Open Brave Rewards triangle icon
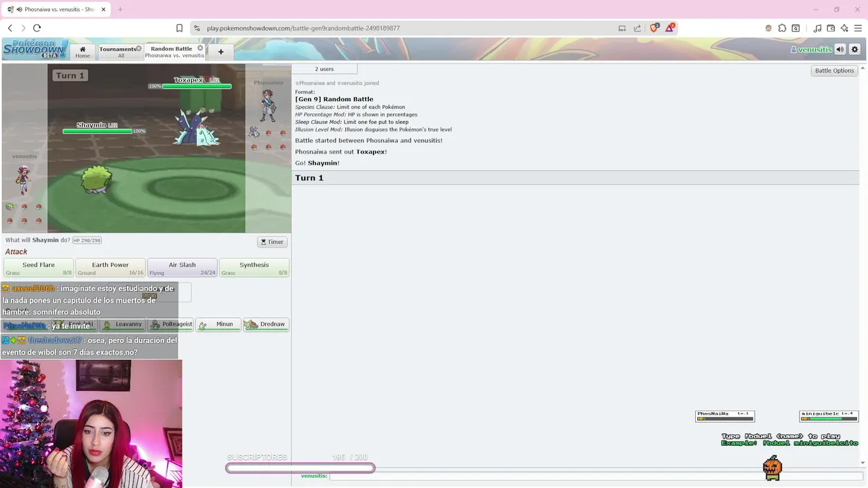 coord(669,28)
